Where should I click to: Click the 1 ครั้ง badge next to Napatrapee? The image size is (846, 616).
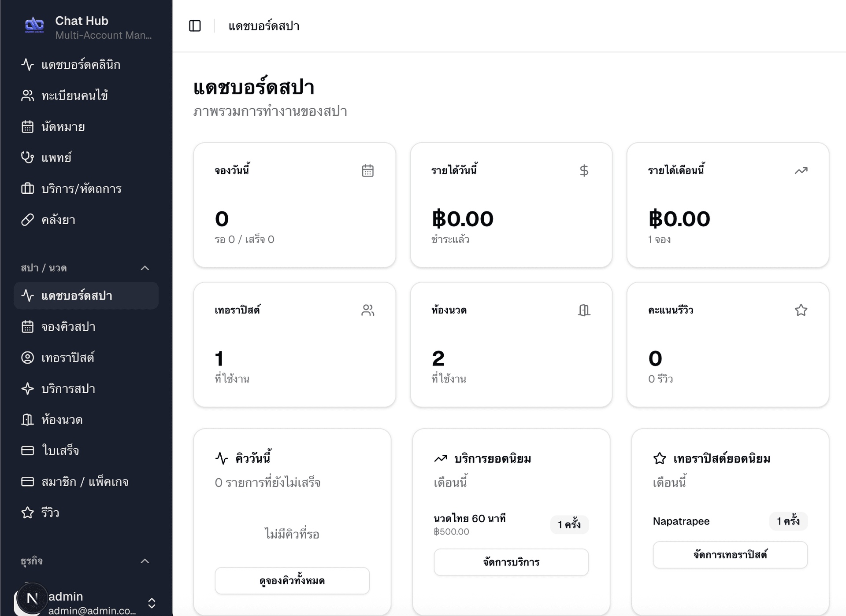[788, 521]
